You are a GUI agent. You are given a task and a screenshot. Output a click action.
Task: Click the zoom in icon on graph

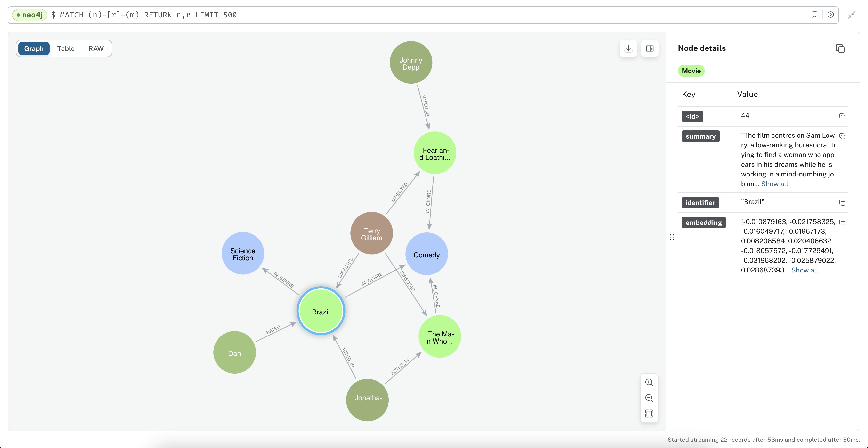click(x=649, y=382)
